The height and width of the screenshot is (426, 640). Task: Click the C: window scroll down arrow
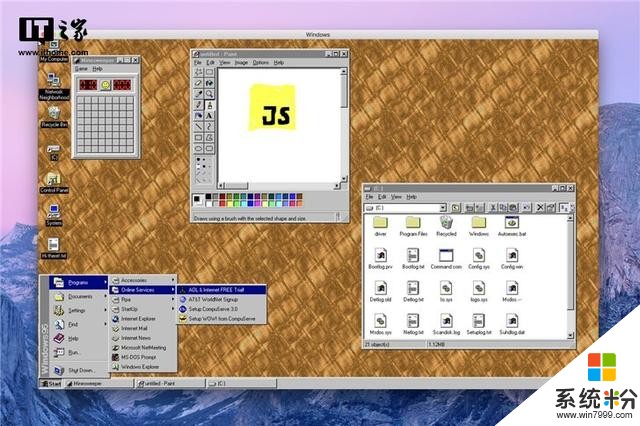[570, 335]
